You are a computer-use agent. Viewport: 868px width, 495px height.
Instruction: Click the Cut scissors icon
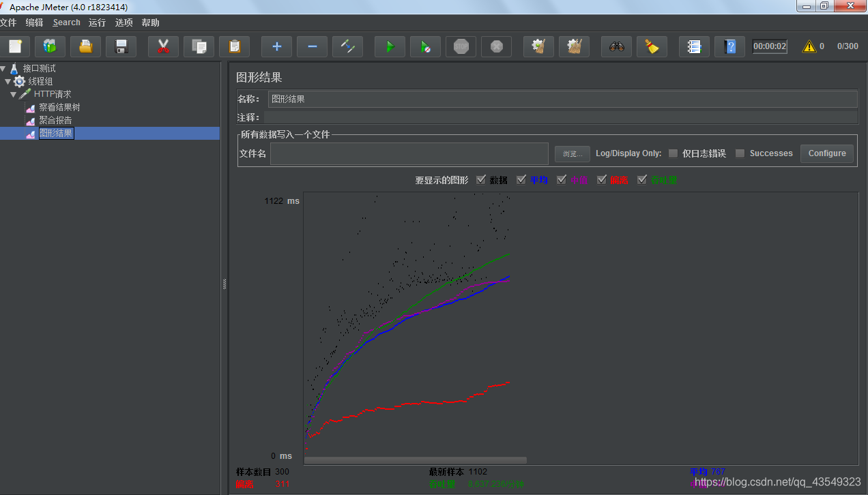(x=163, y=46)
